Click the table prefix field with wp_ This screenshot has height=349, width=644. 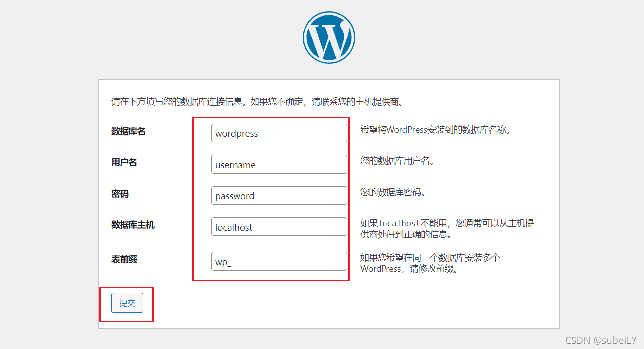[279, 261]
